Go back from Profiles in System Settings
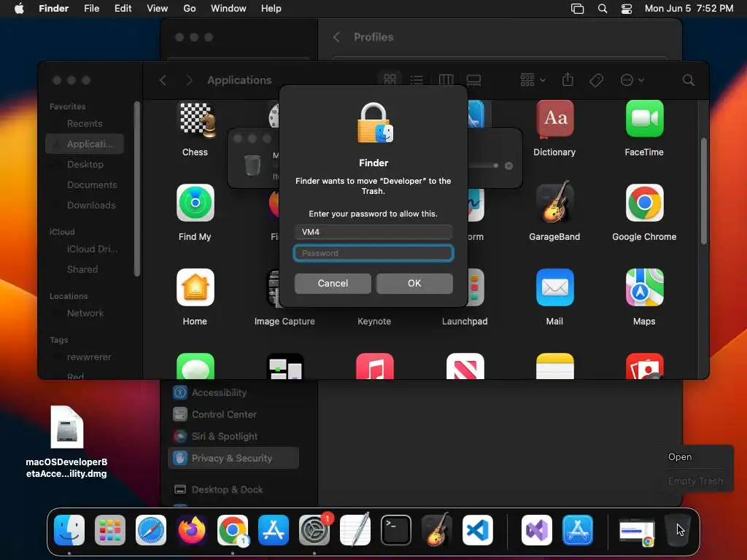Image resolution: width=747 pixels, height=560 pixels. coord(336,37)
